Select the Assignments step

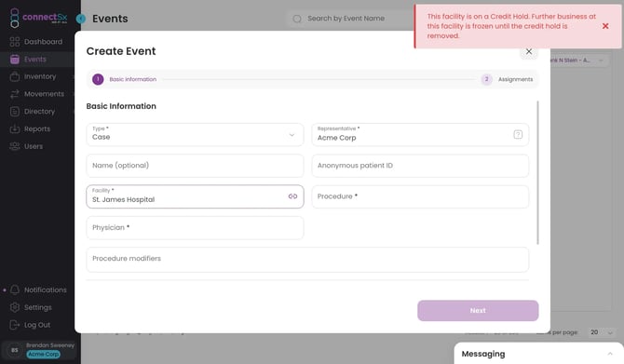point(507,79)
